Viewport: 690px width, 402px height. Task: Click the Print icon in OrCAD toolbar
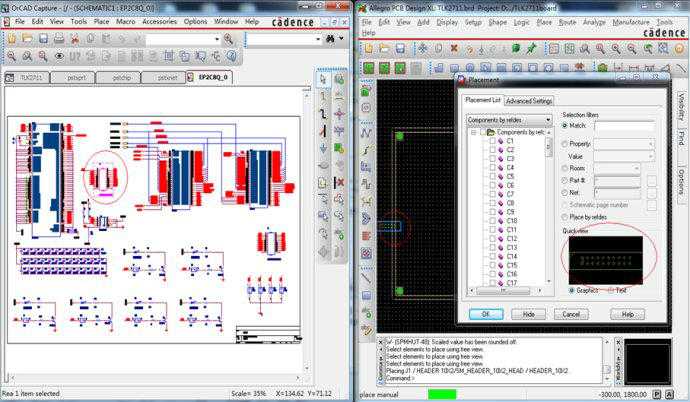[60, 38]
